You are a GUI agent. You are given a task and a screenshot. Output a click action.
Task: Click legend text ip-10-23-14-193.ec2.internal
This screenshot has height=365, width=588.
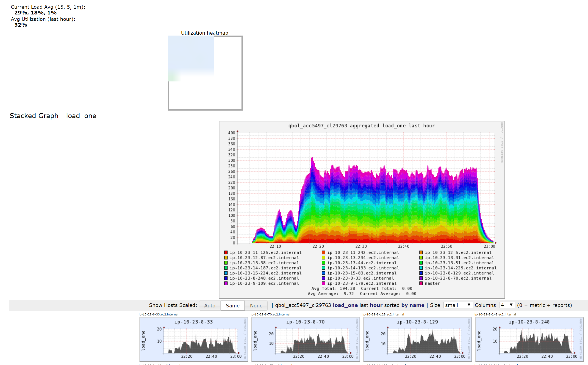(x=363, y=268)
